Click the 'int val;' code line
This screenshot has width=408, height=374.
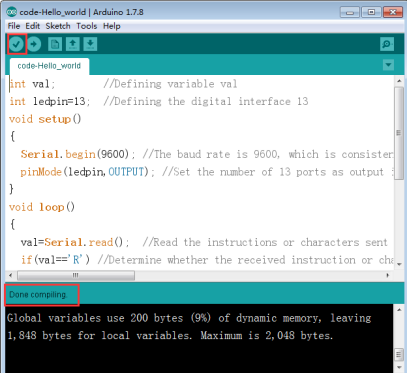click(32, 84)
